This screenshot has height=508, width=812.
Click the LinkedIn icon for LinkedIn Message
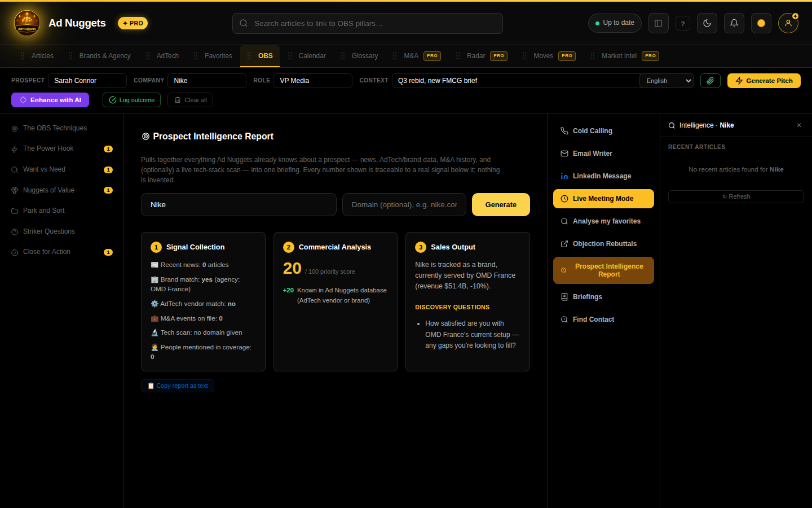click(x=564, y=176)
